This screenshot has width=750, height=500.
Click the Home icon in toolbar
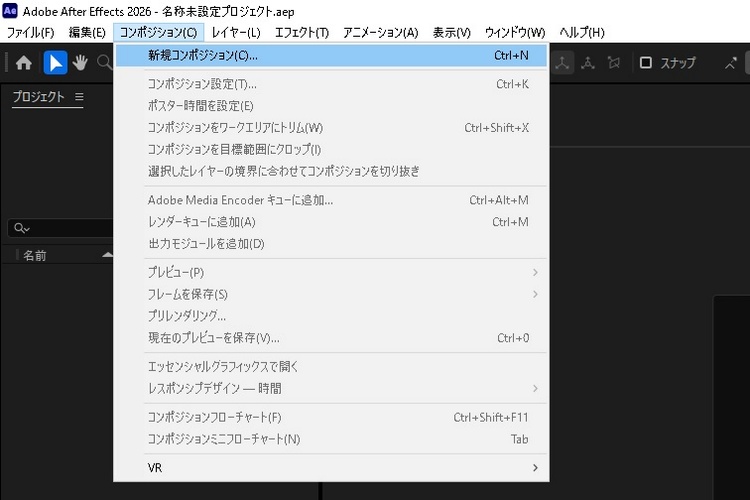[x=23, y=63]
